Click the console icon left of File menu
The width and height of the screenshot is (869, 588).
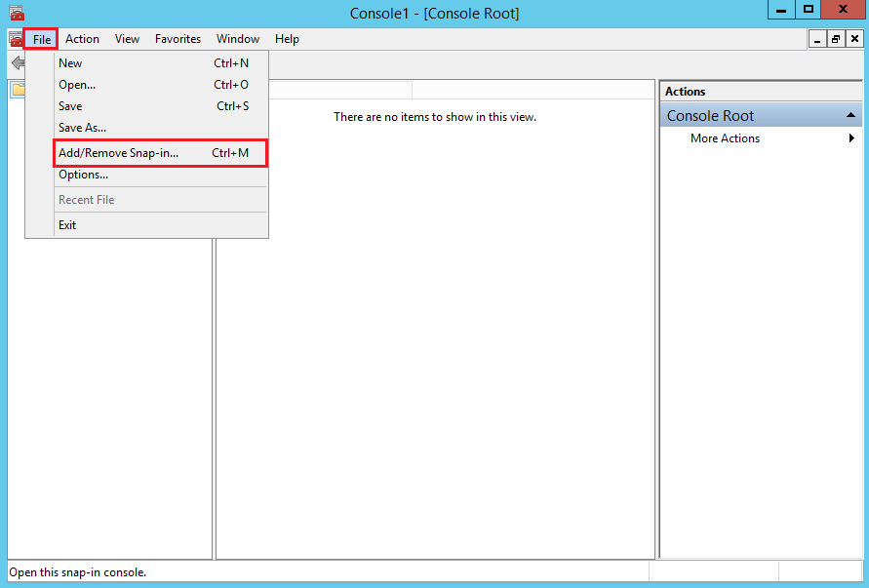16,39
